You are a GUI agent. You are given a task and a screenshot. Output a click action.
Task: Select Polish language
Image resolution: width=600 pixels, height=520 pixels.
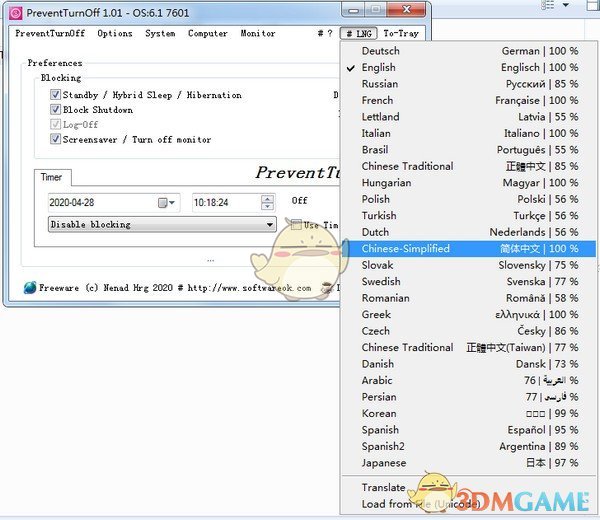tap(468, 199)
